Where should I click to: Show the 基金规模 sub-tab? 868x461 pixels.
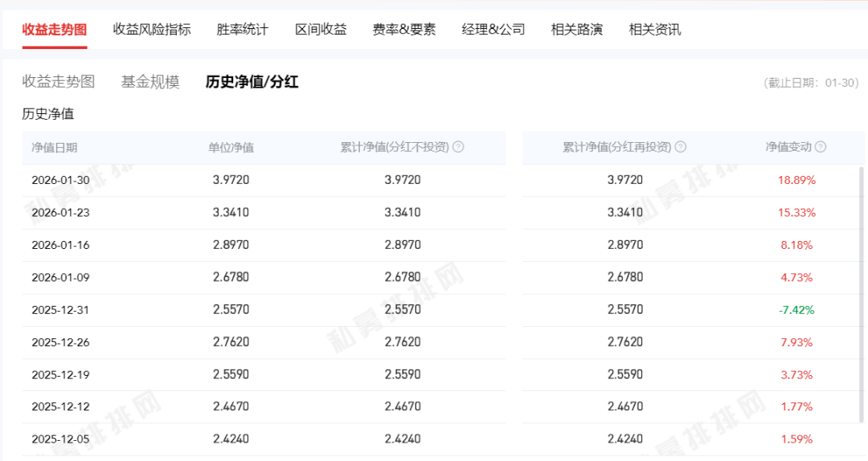[150, 82]
